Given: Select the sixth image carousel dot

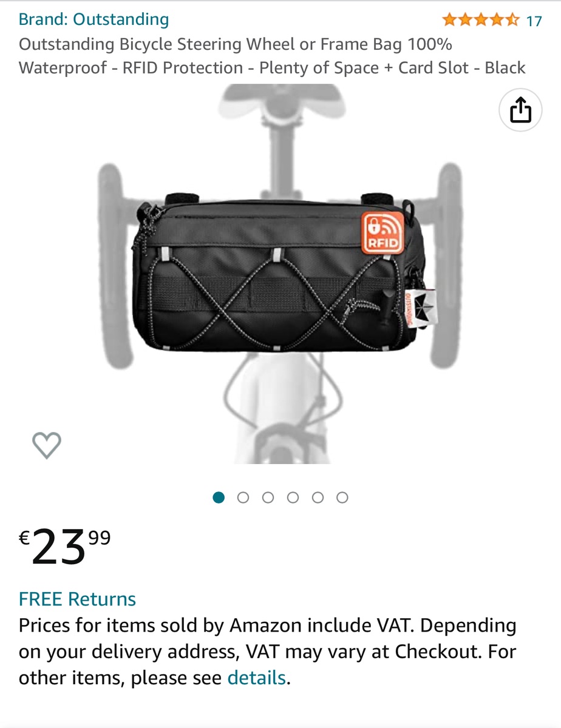Looking at the screenshot, I should pos(342,497).
